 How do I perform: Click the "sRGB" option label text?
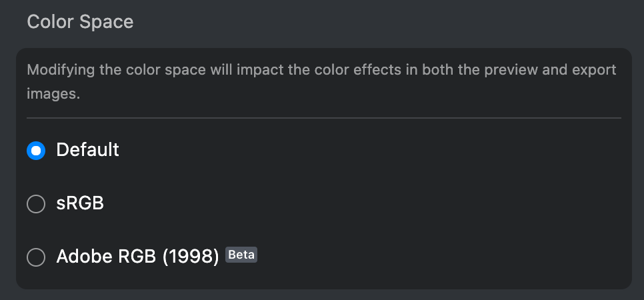(80, 203)
